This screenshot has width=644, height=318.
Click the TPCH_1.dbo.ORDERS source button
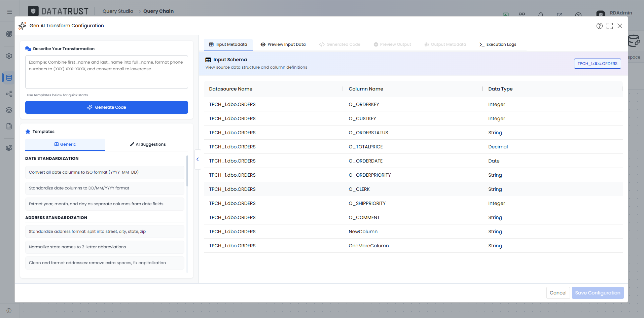point(597,64)
